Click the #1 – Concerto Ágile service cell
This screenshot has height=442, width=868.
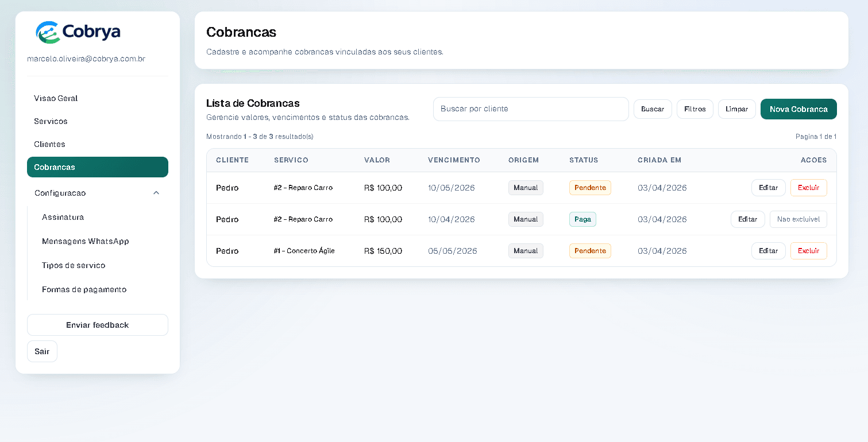304,251
